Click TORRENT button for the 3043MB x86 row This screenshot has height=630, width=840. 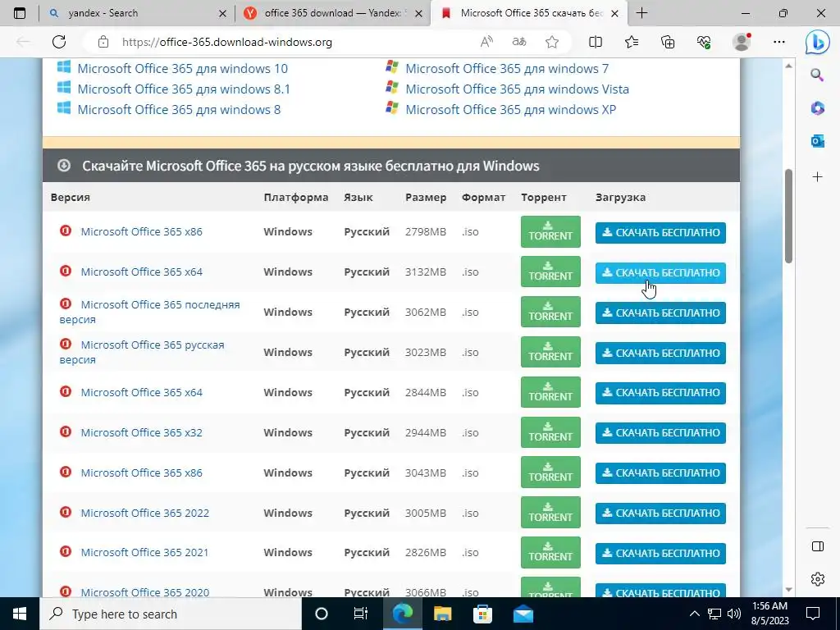pyautogui.click(x=550, y=472)
